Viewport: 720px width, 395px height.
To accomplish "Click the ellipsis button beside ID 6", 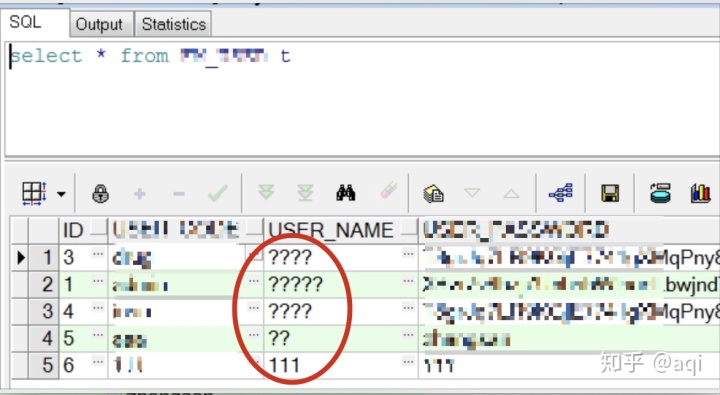I will tap(97, 361).
